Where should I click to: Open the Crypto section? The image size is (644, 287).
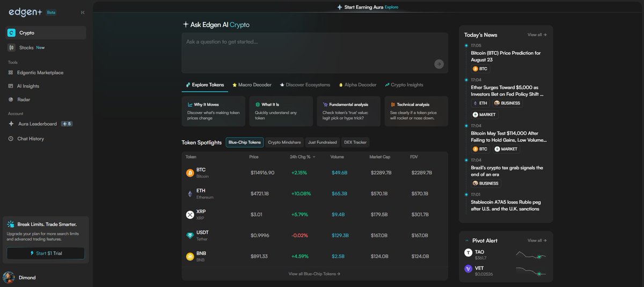click(45, 33)
